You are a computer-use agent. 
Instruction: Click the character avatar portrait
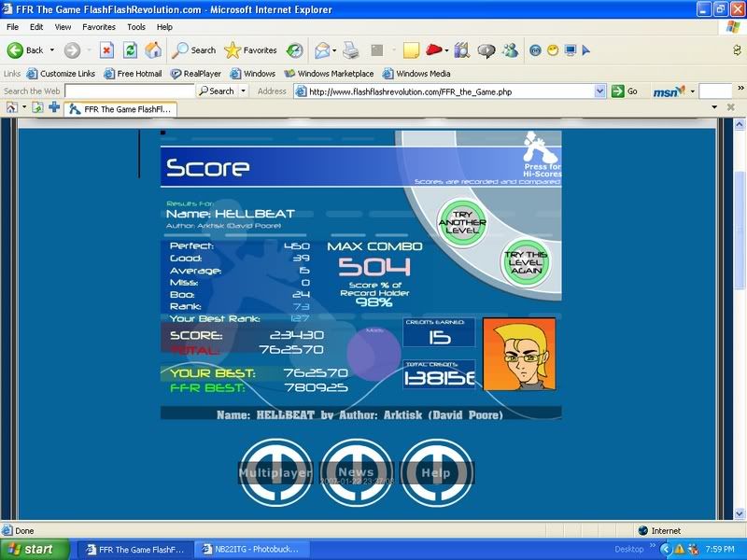point(518,354)
